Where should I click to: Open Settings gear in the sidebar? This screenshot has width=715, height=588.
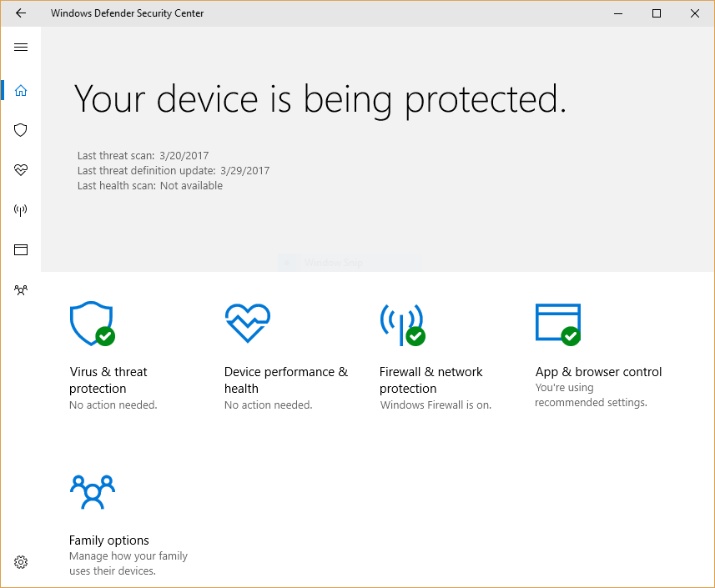point(21,562)
